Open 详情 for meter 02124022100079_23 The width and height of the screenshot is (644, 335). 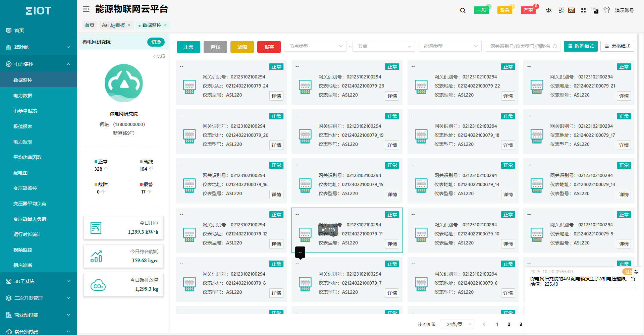392,96
